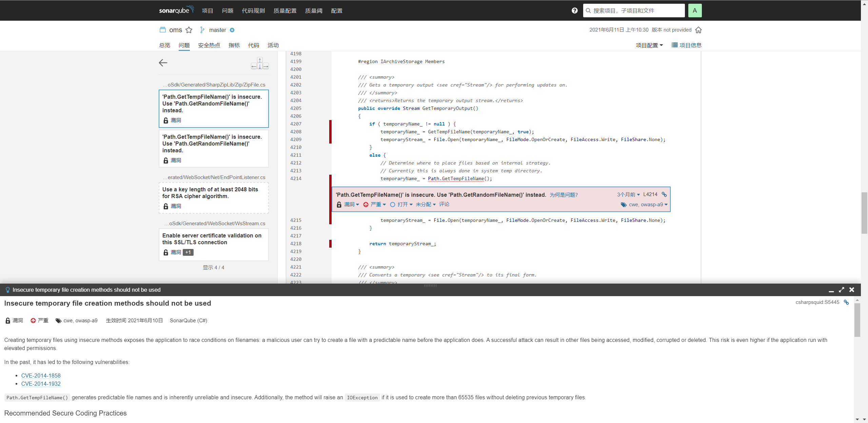The height and width of the screenshot is (423, 868).
Task: Click the 项目信息 list icon
Action: pyautogui.click(x=675, y=45)
